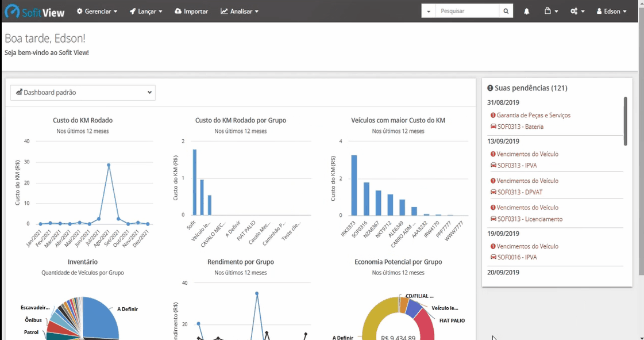Click the CD/FILIAL label on the donut chart
This screenshot has height=340, width=644.
coord(419,296)
